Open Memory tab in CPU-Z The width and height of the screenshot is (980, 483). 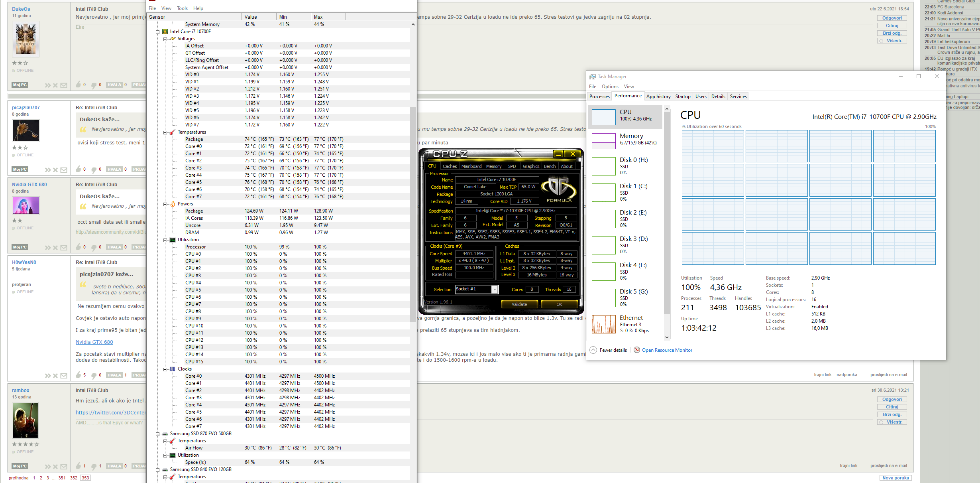493,166
